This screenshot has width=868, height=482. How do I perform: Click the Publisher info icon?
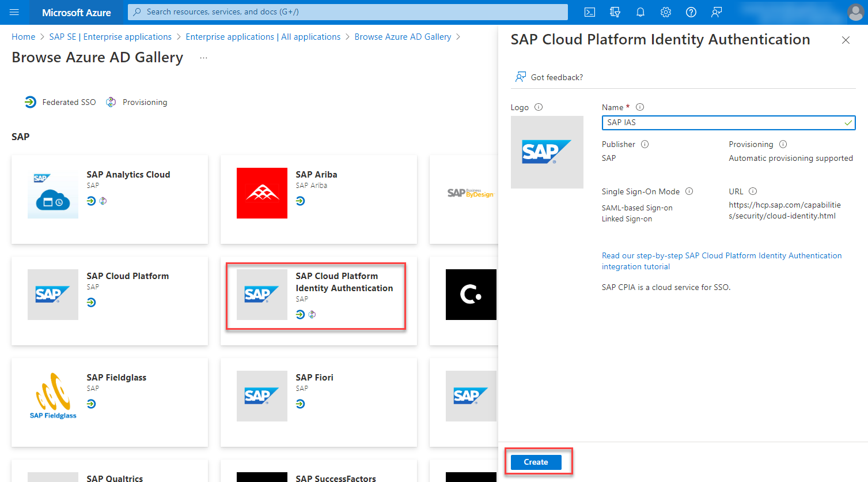(x=645, y=144)
